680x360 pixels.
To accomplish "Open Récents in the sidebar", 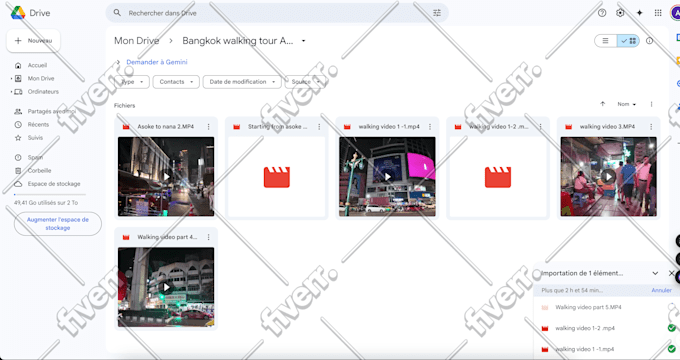I will point(38,124).
